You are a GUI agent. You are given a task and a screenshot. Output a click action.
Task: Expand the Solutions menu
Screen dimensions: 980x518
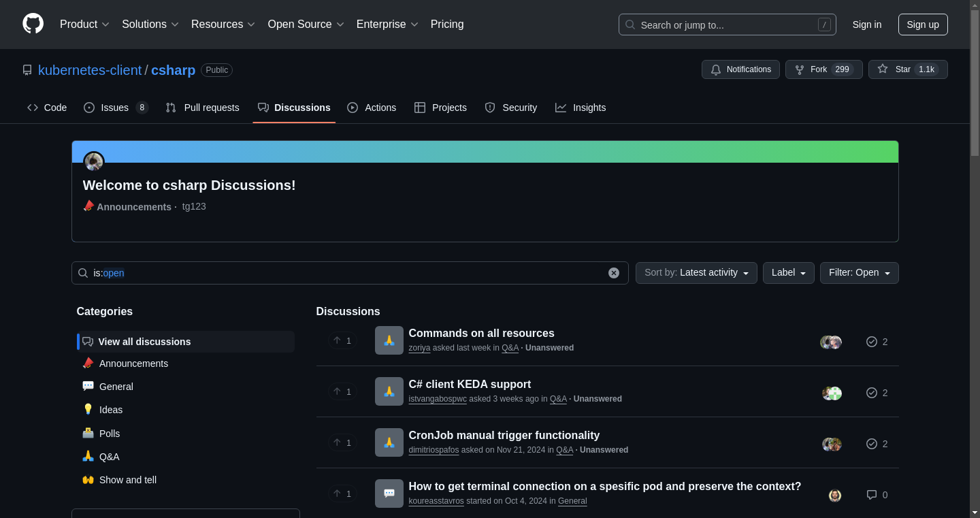[150, 25]
